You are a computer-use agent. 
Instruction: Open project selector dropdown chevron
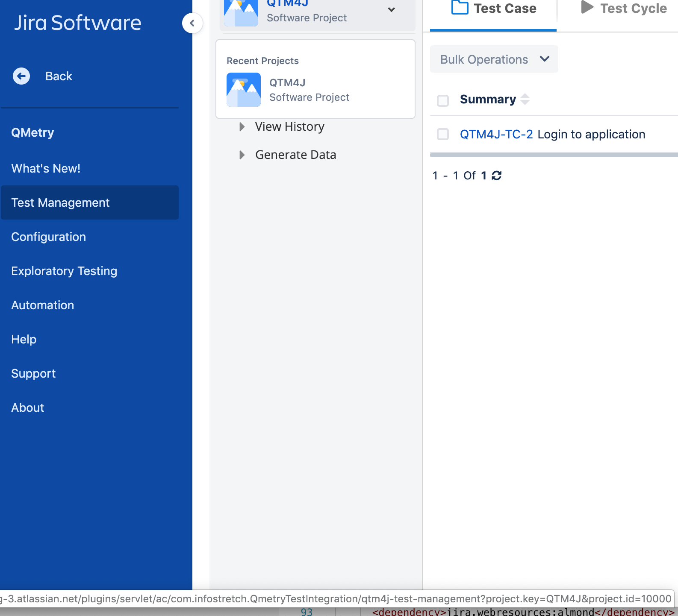[x=391, y=9]
